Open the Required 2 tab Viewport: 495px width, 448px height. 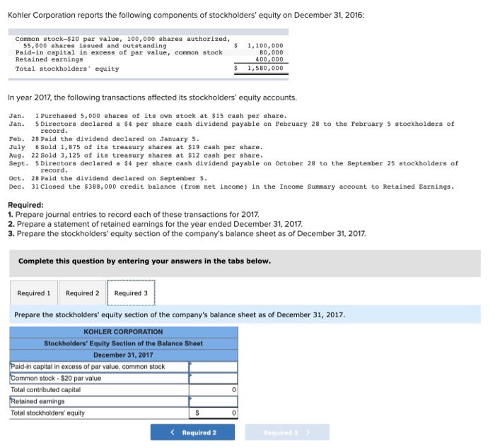point(82,293)
